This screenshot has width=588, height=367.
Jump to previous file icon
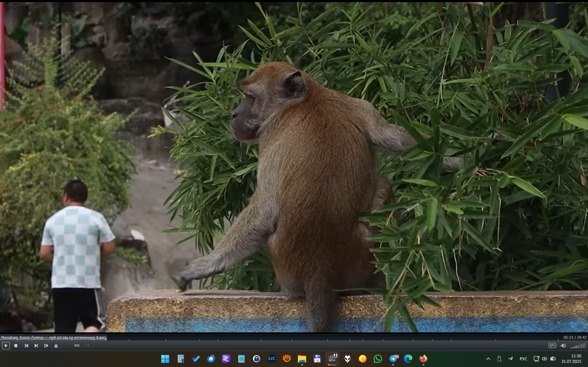[26, 346]
